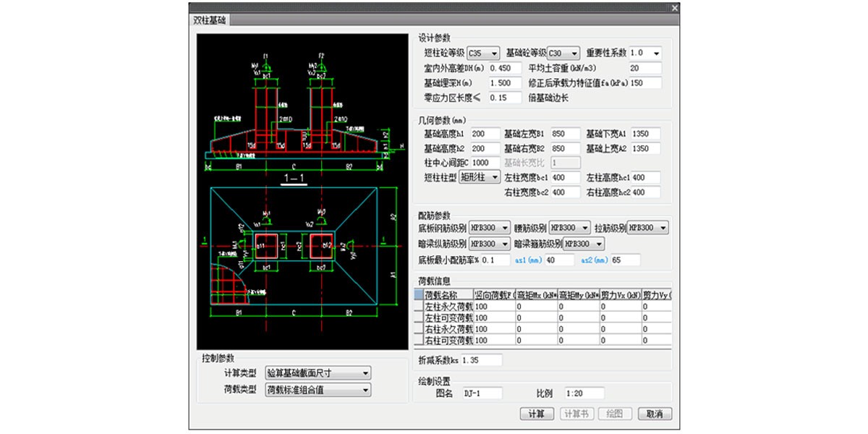Click the 左柱宽度bc1 input field
The image size is (868, 434).
[x=566, y=178]
